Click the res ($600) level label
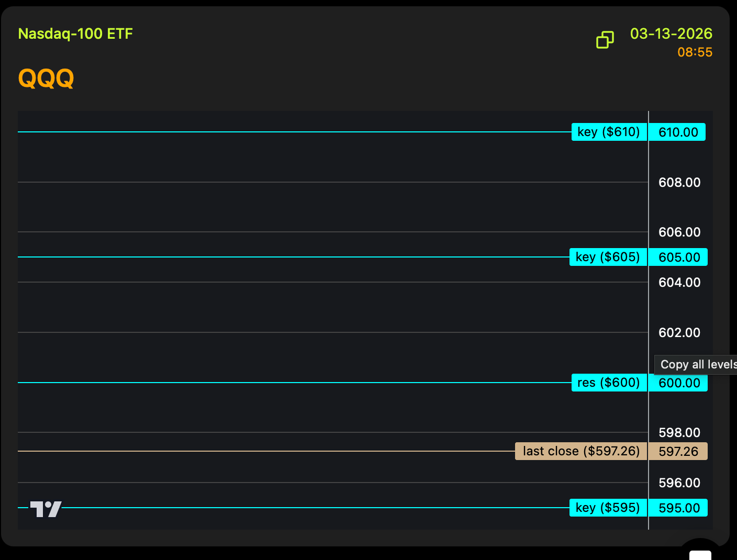The image size is (737, 560). 609,383
